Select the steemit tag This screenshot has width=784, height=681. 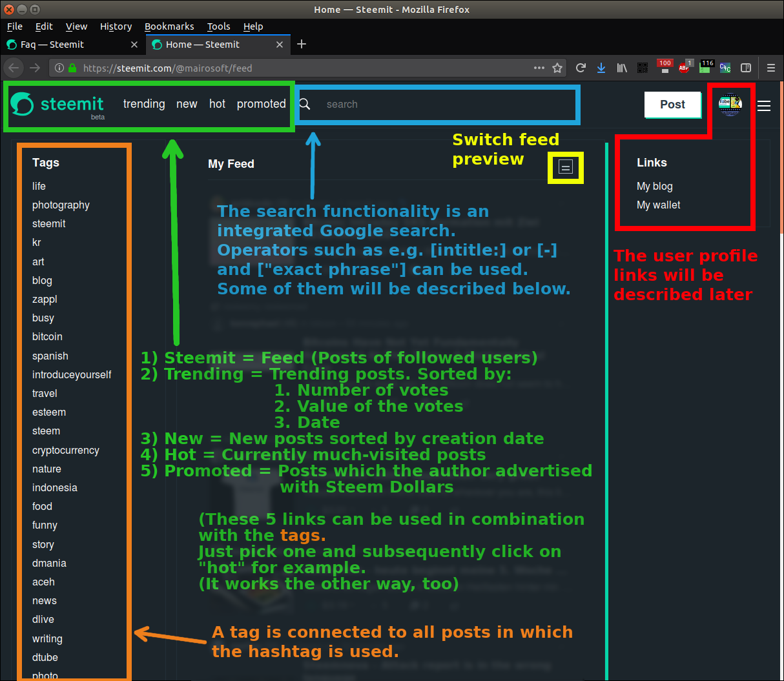coord(49,223)
